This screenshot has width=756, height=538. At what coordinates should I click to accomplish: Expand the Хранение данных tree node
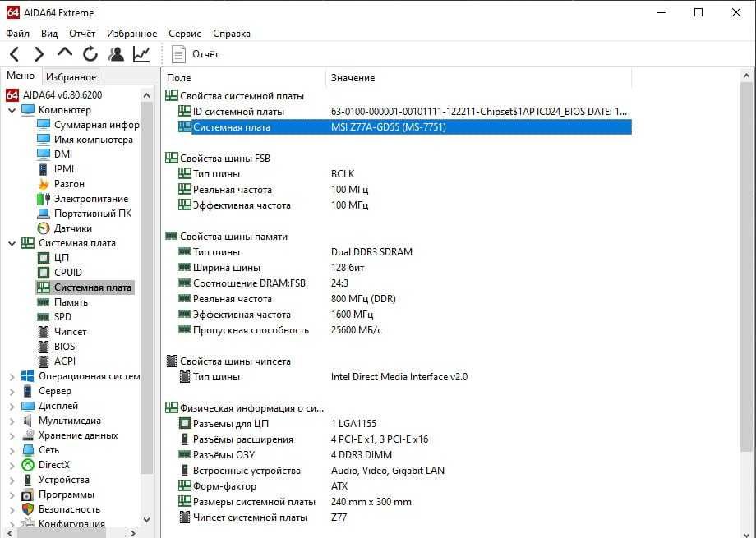pyautogui.click(x=12, y=436)
